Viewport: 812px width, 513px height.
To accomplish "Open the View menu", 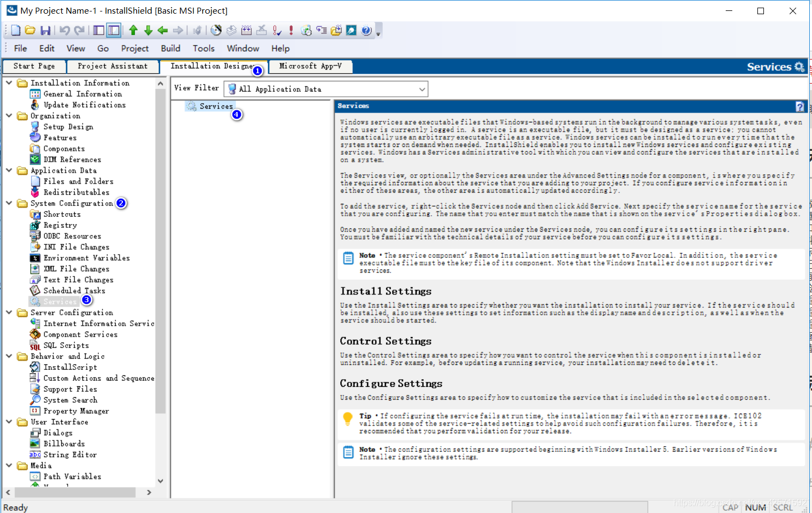I will 76,48.
